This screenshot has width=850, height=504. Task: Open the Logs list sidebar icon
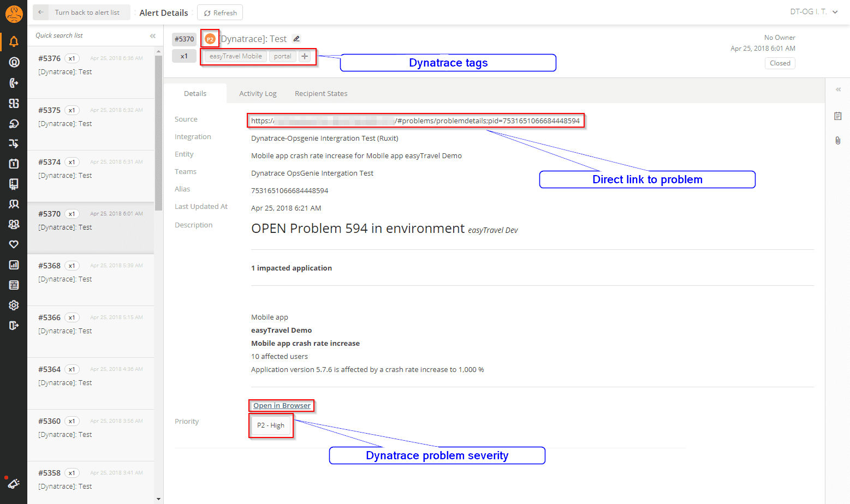[x=14, y=285]
